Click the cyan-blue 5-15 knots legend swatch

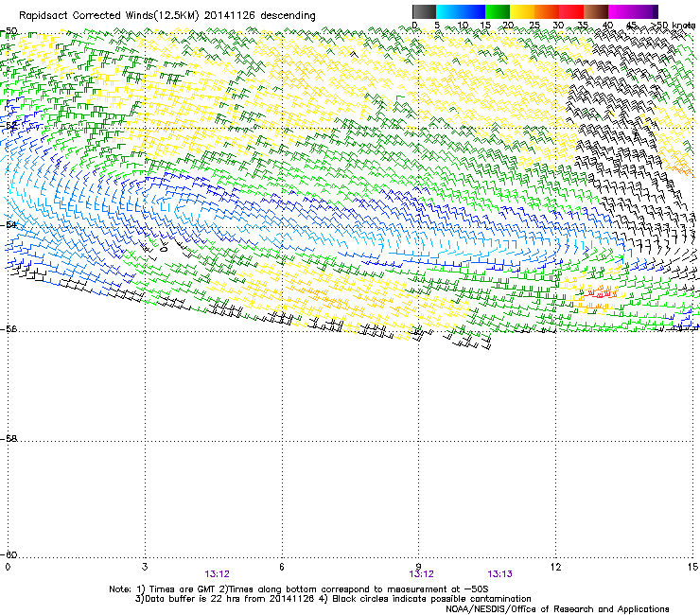point(461,11)
